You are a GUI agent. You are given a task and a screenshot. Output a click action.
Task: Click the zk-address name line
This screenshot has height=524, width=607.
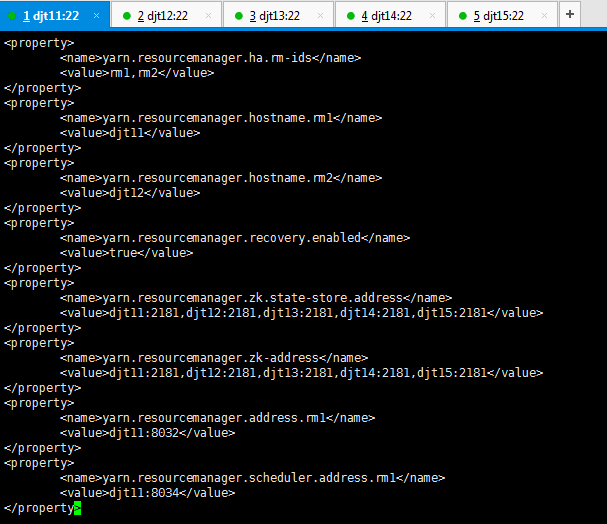pos(214,358)
